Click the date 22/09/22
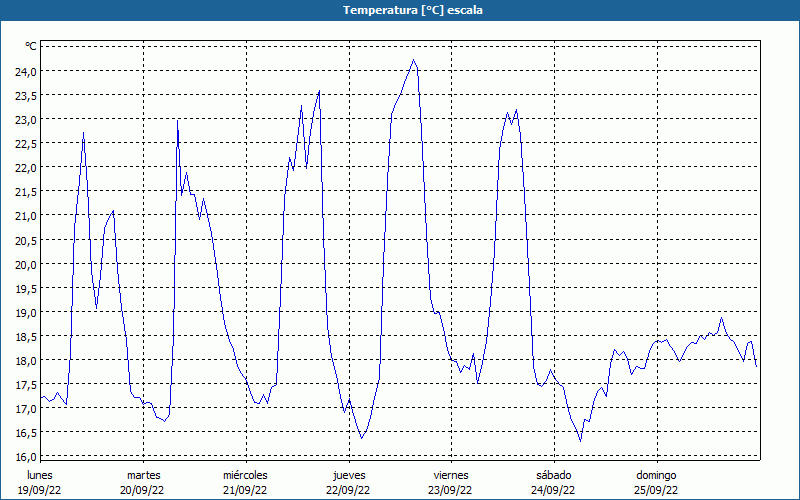Viewport: 800px width, 500px height. coord(348,490)
